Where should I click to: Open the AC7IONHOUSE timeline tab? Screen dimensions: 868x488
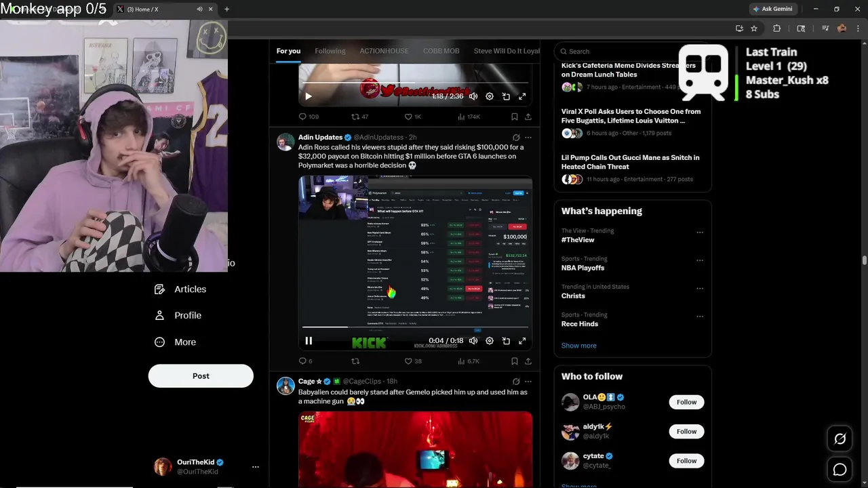384,51
